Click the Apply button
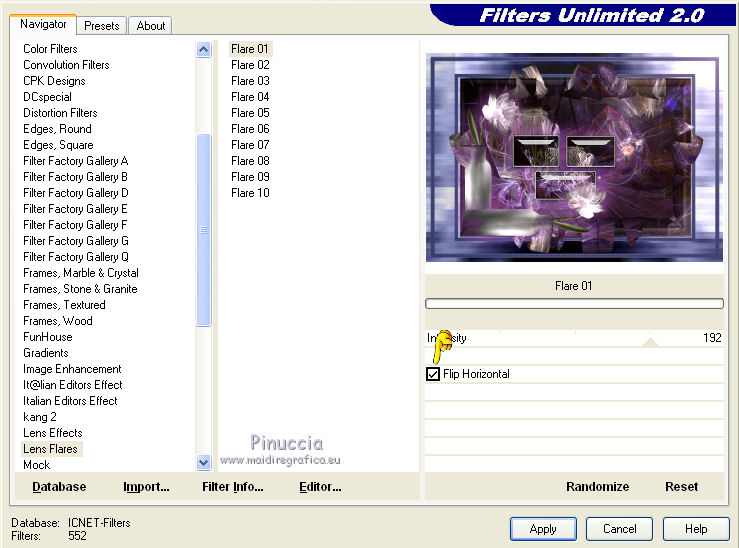 [x=543, y=529]
